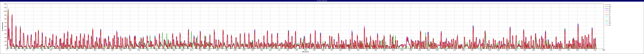
Task: Click the 'Time (secs.)' x-axis label
Action: click(x=305, y=52)
